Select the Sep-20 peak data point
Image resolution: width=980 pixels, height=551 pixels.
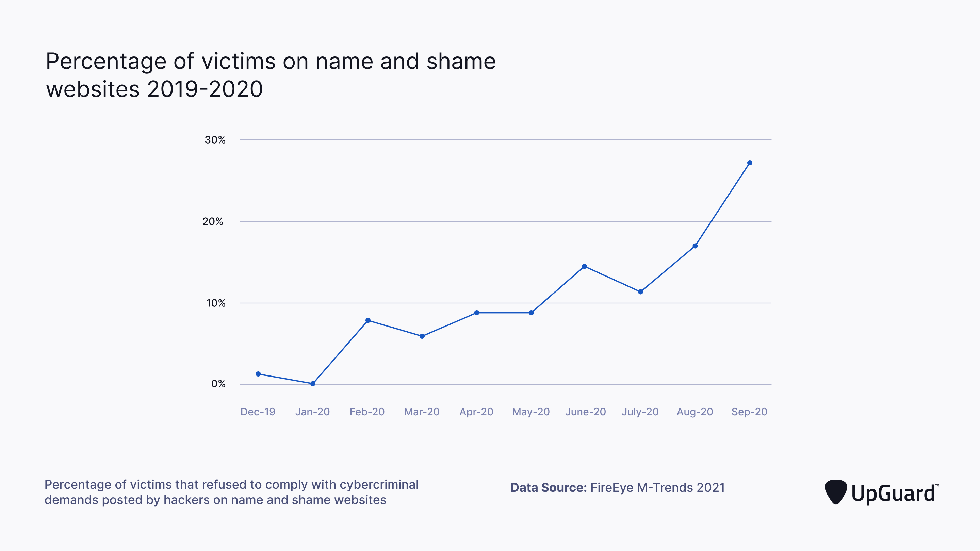pyautogui.click(x=750, y=163)
